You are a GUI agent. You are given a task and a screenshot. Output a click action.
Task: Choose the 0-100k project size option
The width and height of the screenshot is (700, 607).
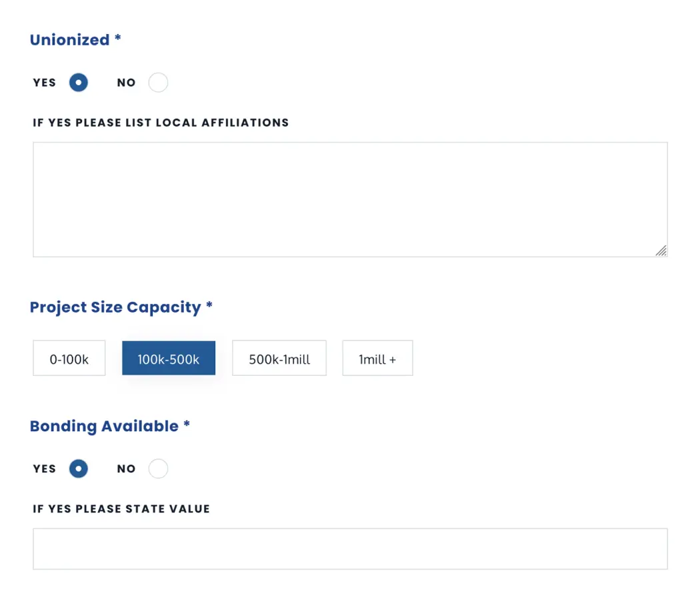69,358
